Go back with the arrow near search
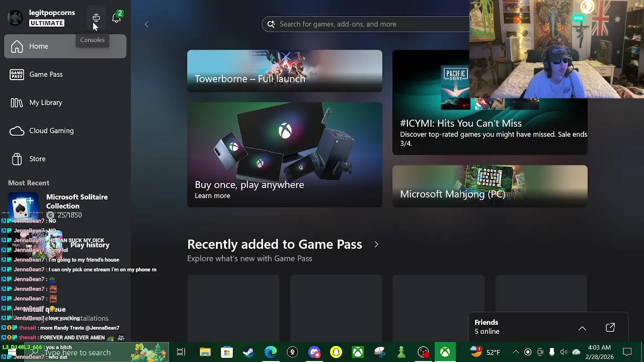Screen dimensions: 644x362 point(146,24)
